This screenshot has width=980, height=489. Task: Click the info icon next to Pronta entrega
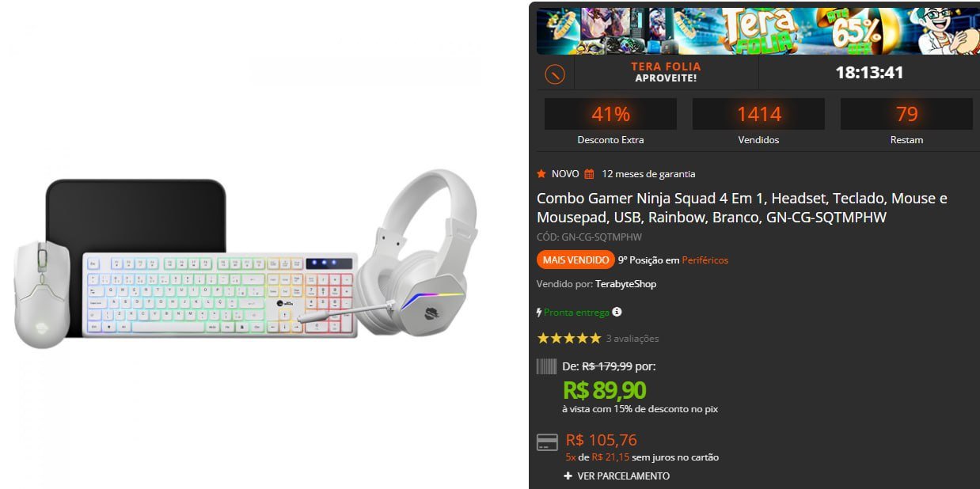pyautogui.click(x=617, y=312)
